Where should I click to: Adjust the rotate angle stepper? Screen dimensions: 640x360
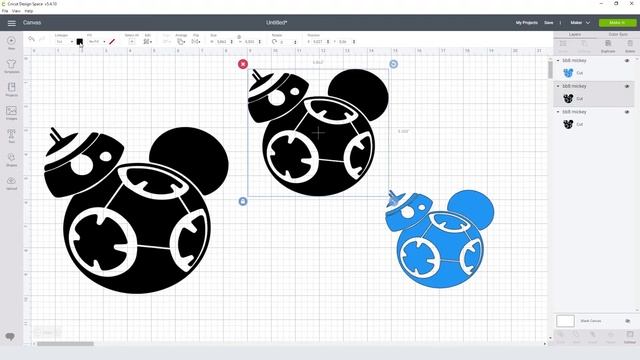tap(295, 42)
